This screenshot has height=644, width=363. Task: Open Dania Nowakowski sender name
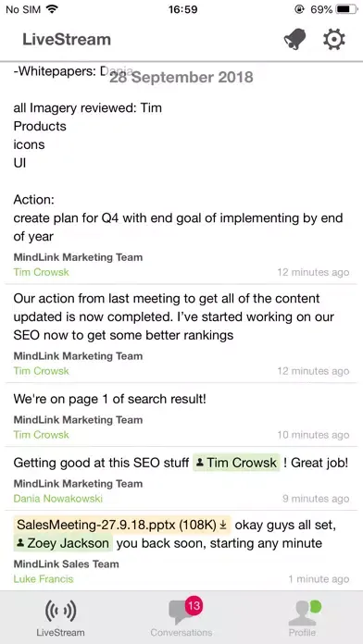point(58,499)
